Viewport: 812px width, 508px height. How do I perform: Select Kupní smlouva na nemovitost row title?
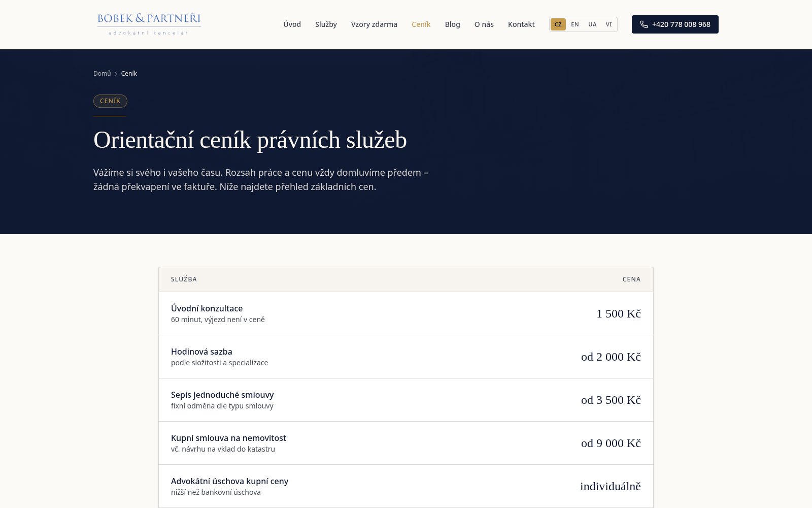tap(229, 438)
